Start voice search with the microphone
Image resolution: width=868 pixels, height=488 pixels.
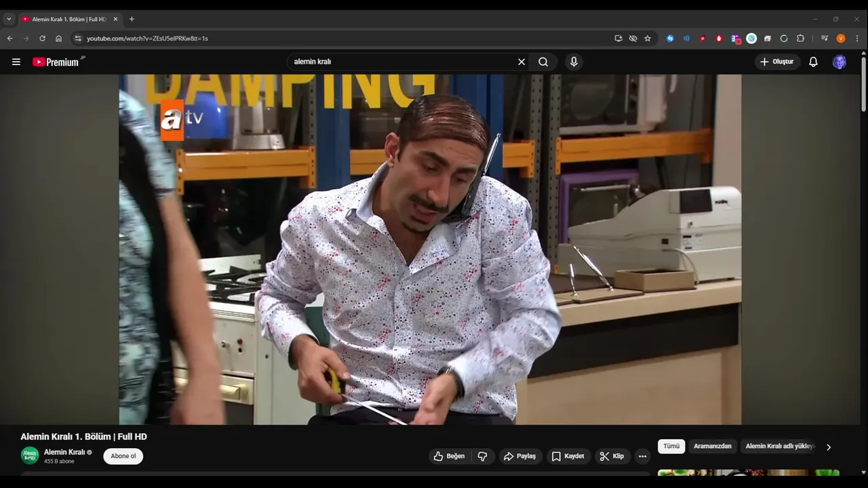click(574, 62)
